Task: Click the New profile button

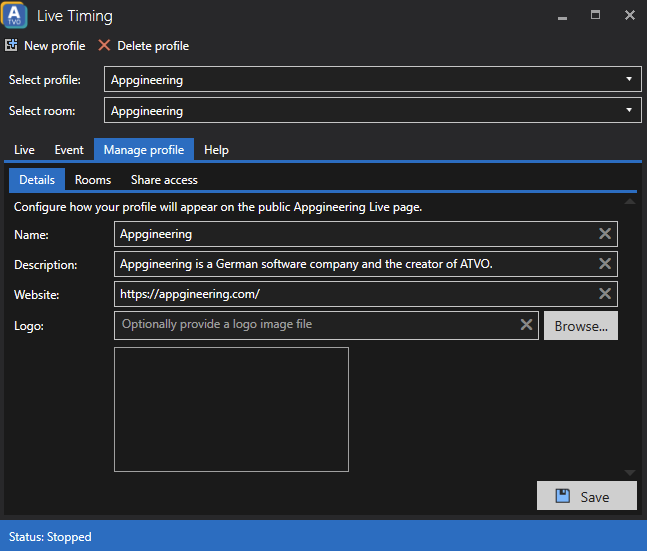Action: (45, 45)
